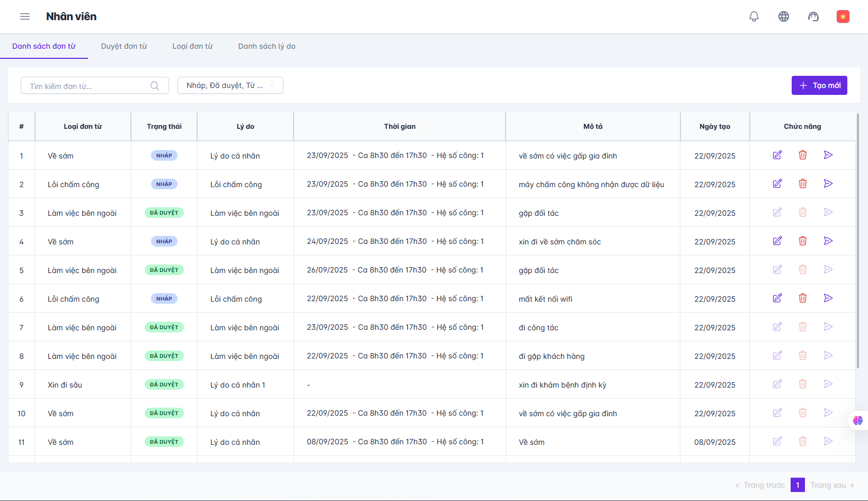The width and height of the screenshot is (868, 501).
Task: Go to Danh sách lý do tab
Action: [267, 46]
